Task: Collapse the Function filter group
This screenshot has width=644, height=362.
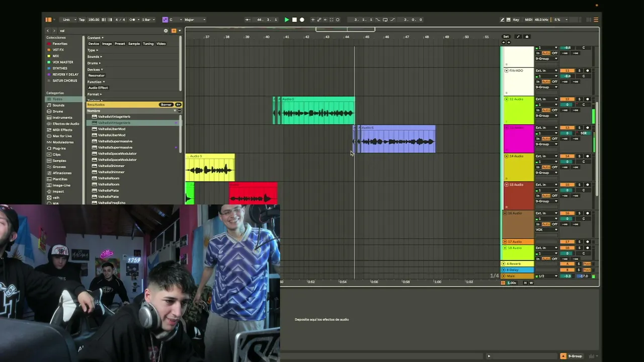Action: [x=96, y=81]
